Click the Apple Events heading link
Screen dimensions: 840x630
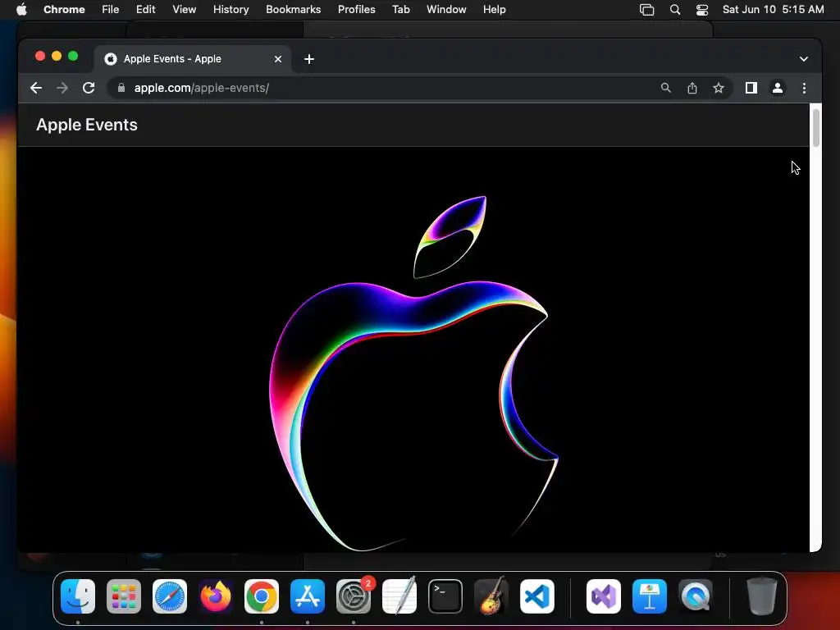click(87, 125)
